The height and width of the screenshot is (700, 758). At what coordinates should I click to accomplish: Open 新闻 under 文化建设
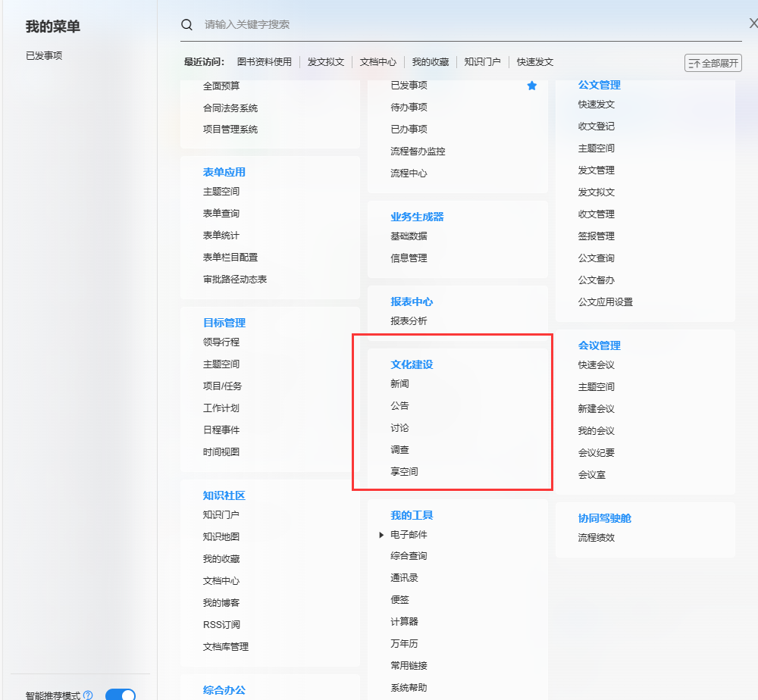pyautogui.click(x=399, y=384)
